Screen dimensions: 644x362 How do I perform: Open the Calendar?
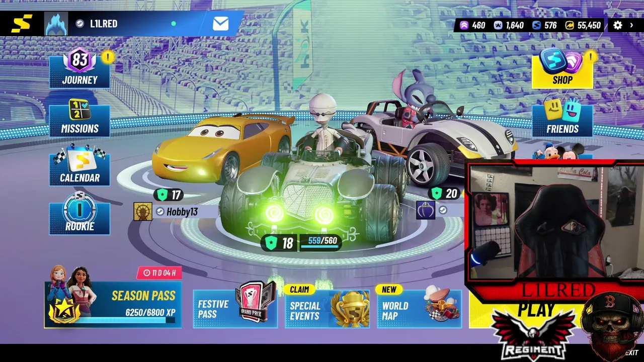[x=79, y=166]
